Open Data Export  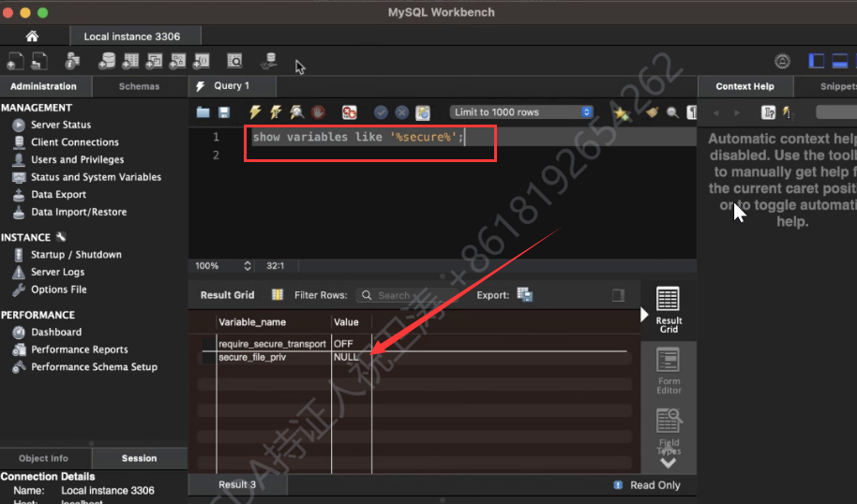[x=58, y=195]
